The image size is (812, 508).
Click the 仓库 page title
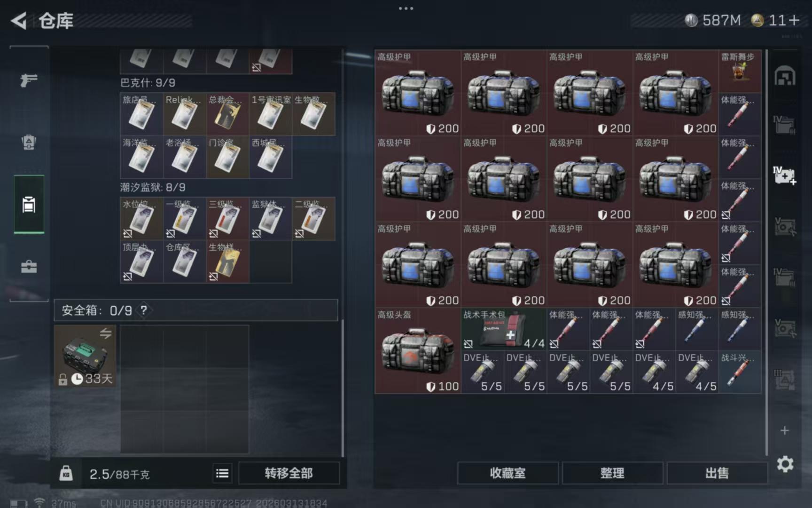[56, 21]
